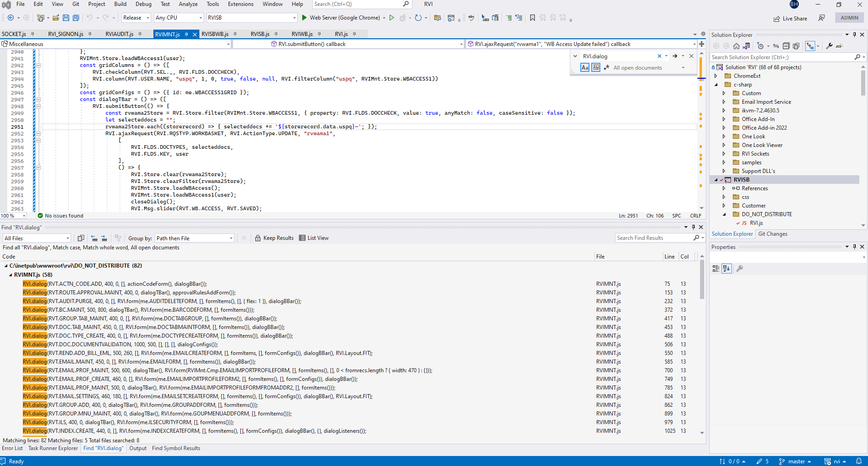Toggle Match Whole Word in find box
This screenshot has height=466, width=868.
(595, 67)
